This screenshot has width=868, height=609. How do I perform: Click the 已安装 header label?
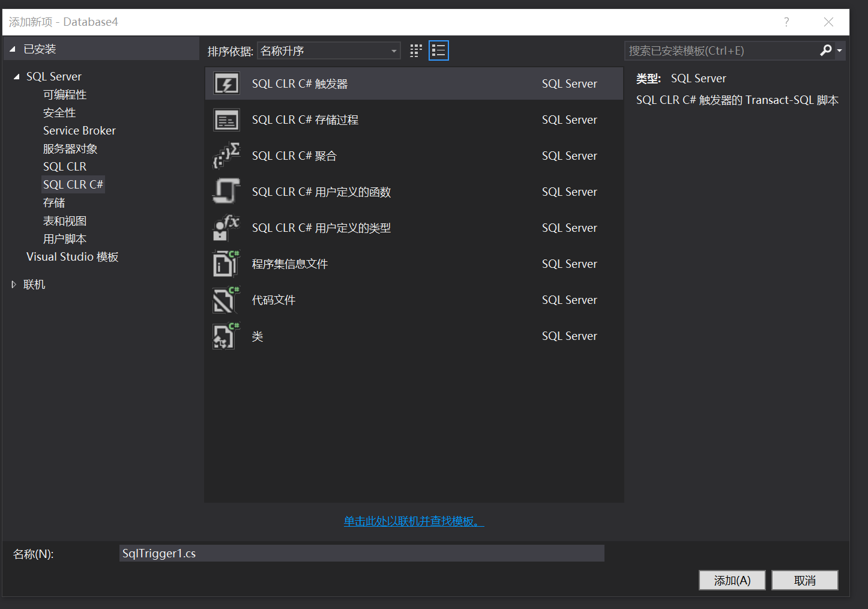[40, 49]
